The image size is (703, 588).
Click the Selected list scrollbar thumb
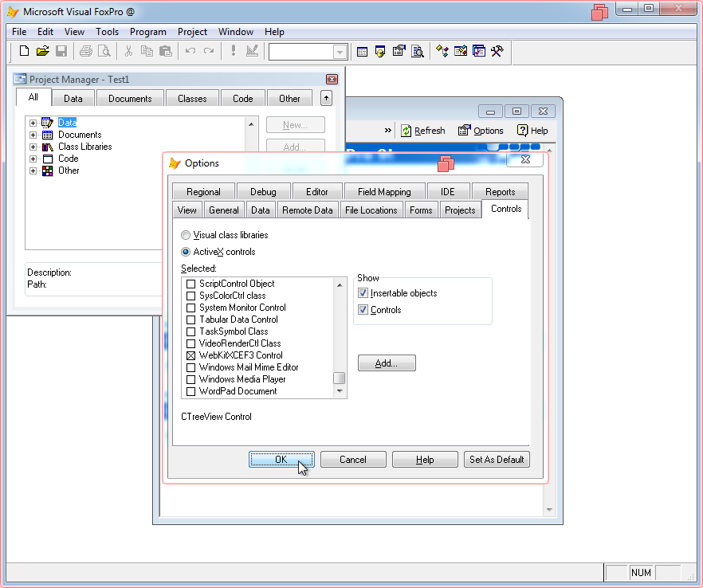[x=340, y=378]
